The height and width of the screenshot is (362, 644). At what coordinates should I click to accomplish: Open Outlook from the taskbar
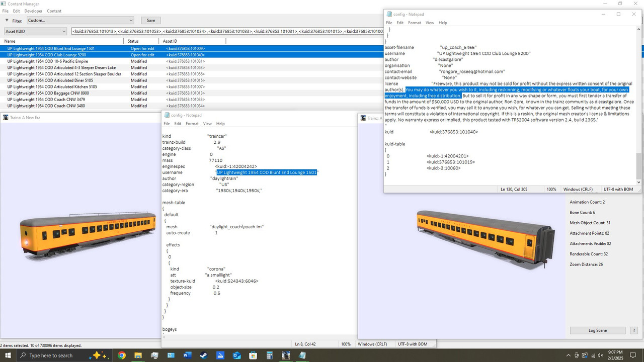click(237, 355)
